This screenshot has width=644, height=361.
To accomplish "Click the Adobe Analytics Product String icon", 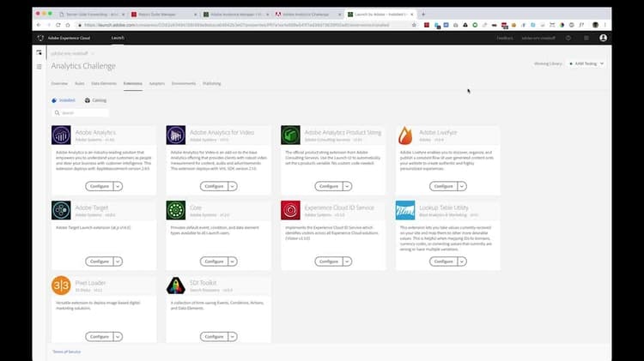I will 290,135.
